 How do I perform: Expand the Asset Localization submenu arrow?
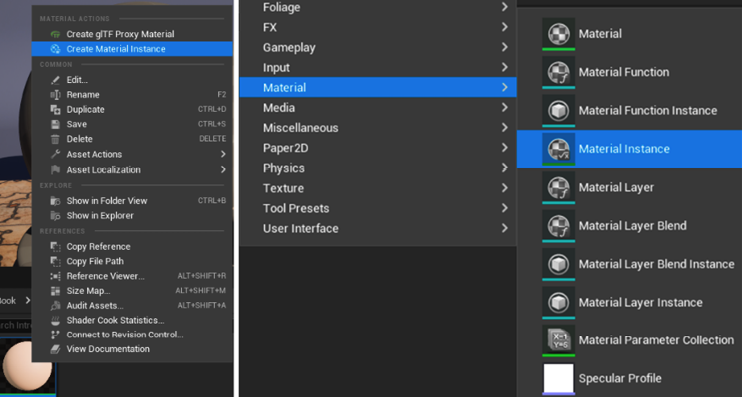pos(223,169)
